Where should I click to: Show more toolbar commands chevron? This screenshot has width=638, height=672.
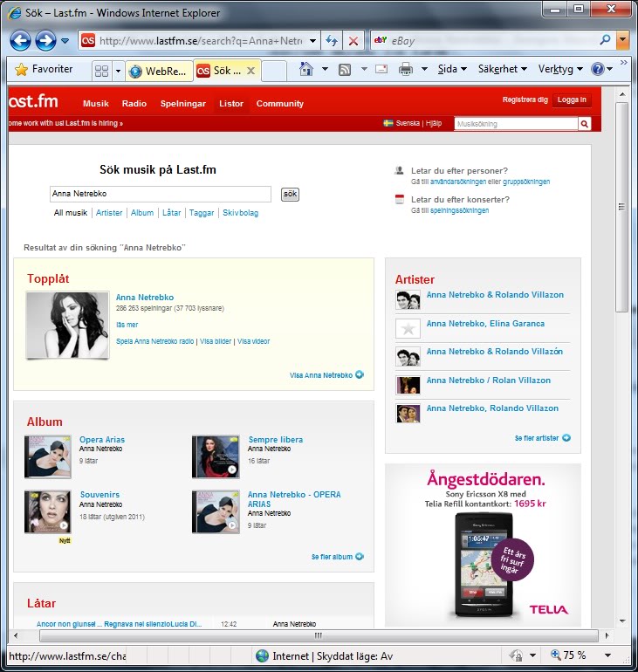click(624, 63)
